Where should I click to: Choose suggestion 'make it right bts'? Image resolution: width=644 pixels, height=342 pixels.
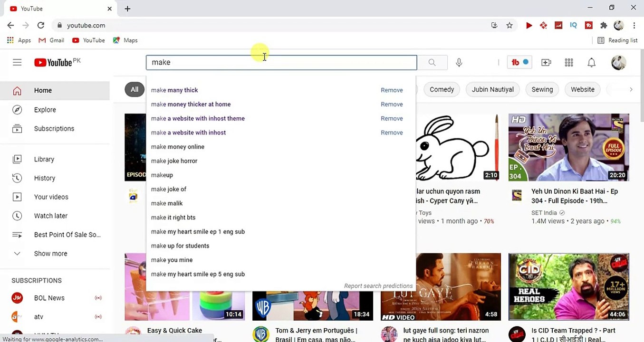pos(281,218)
